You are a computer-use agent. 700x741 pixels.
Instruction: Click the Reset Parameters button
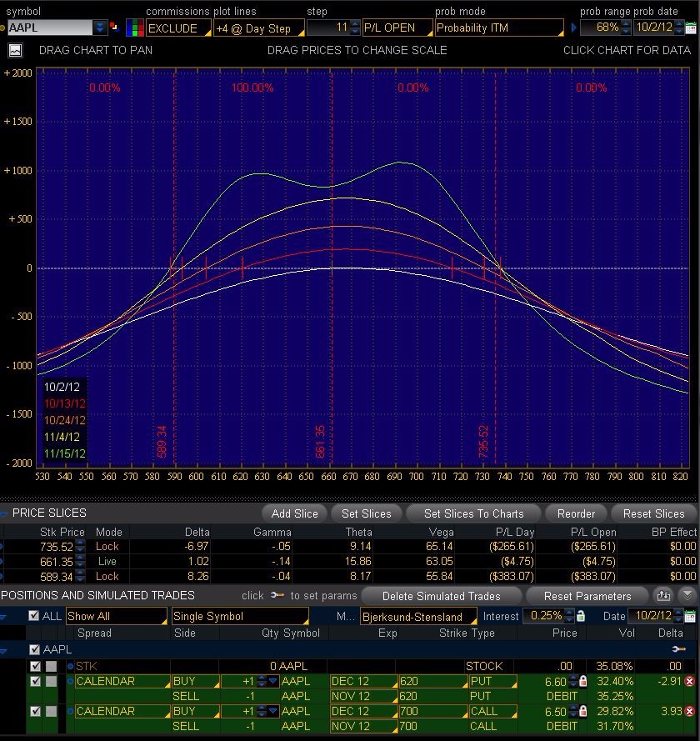click(x=587, y=596)
